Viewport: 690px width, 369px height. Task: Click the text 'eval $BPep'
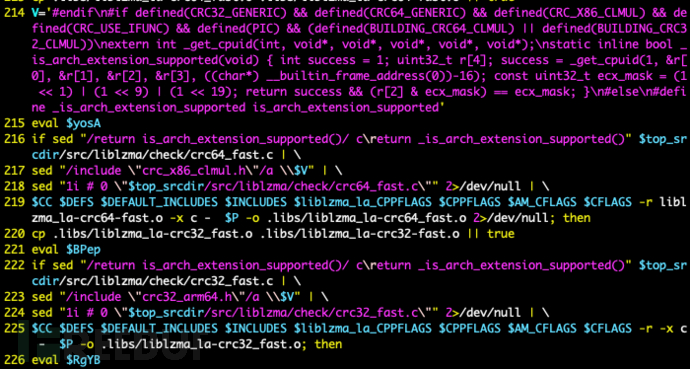click(66, 250)
